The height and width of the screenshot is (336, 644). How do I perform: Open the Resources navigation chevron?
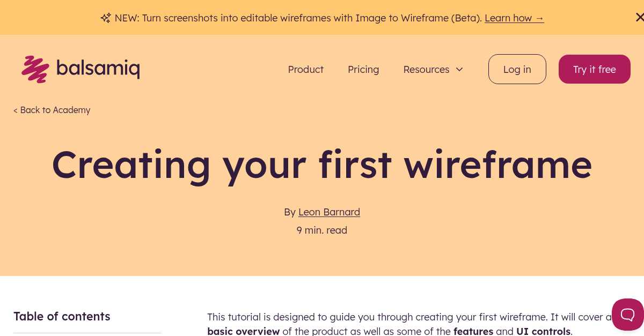(459, 69)
